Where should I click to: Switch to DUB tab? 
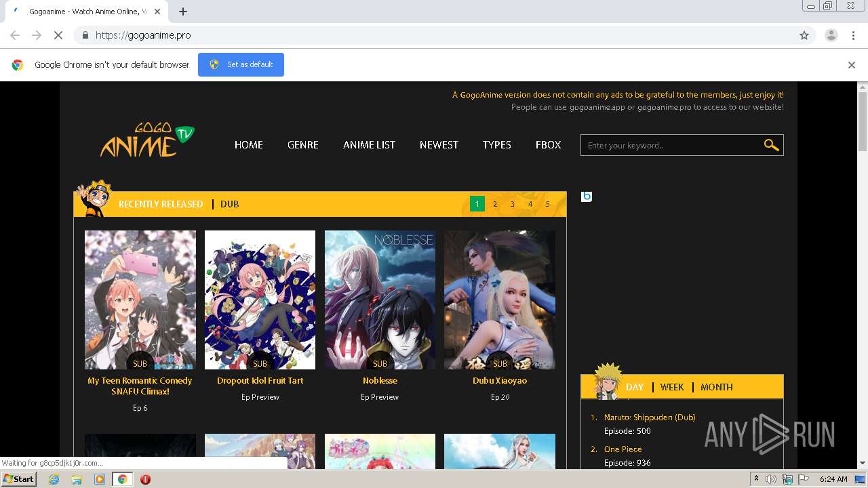click(229, 204)
